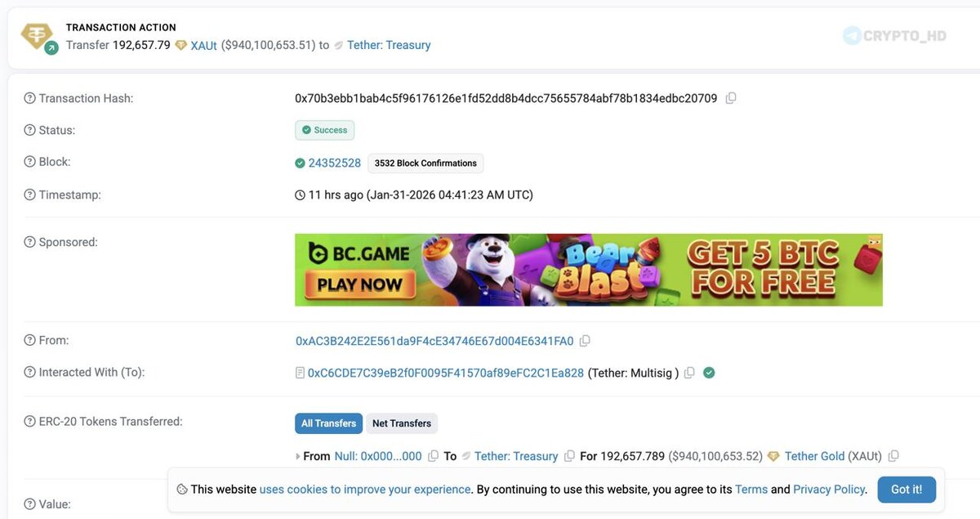Copy the transaction hash to clipboard
Viewport: 980px width, 519px height.
coord(731,98)
